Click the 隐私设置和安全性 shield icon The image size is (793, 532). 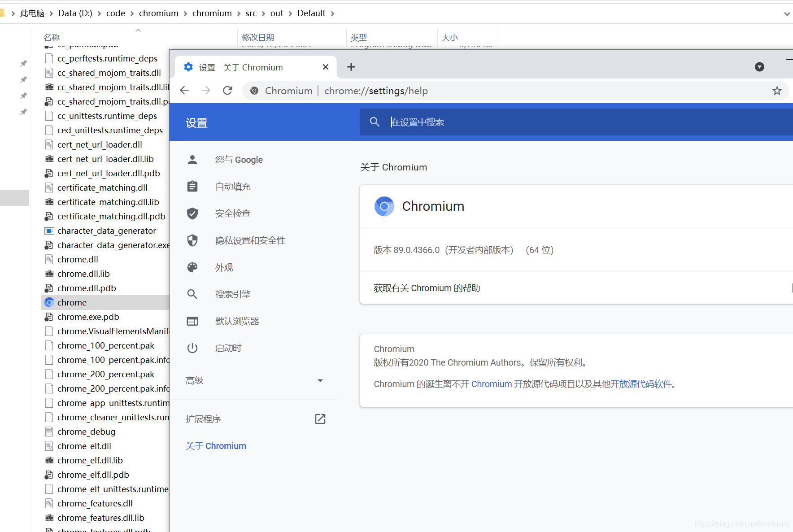coord(192,240)
